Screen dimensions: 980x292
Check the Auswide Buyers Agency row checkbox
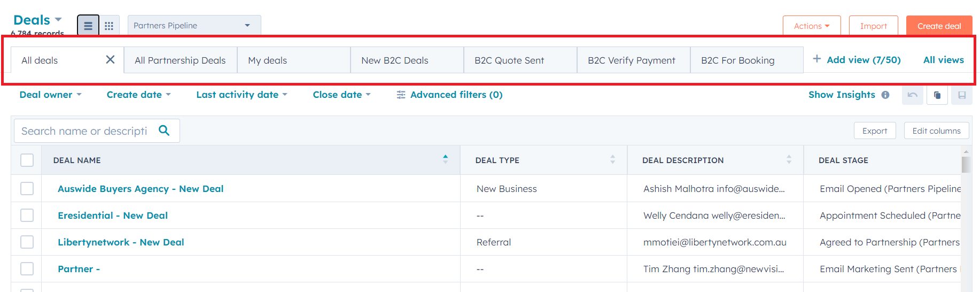click(x=27, y=189)
